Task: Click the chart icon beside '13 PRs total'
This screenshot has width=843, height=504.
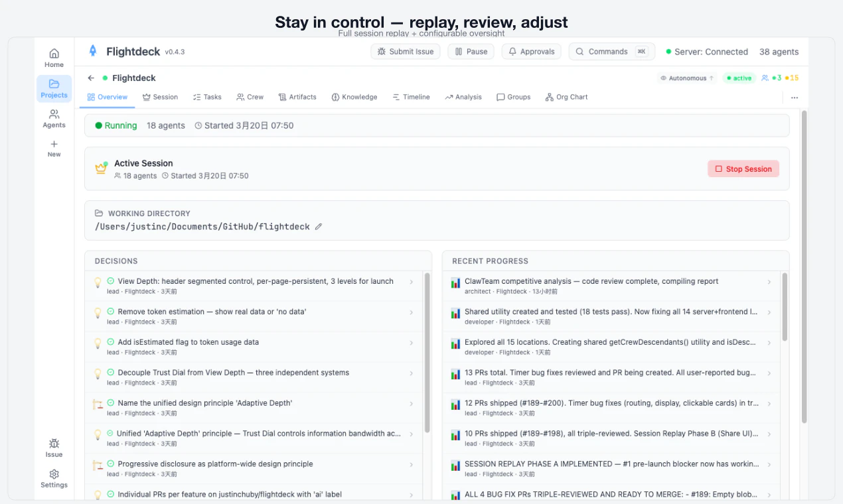Action: 455,375
